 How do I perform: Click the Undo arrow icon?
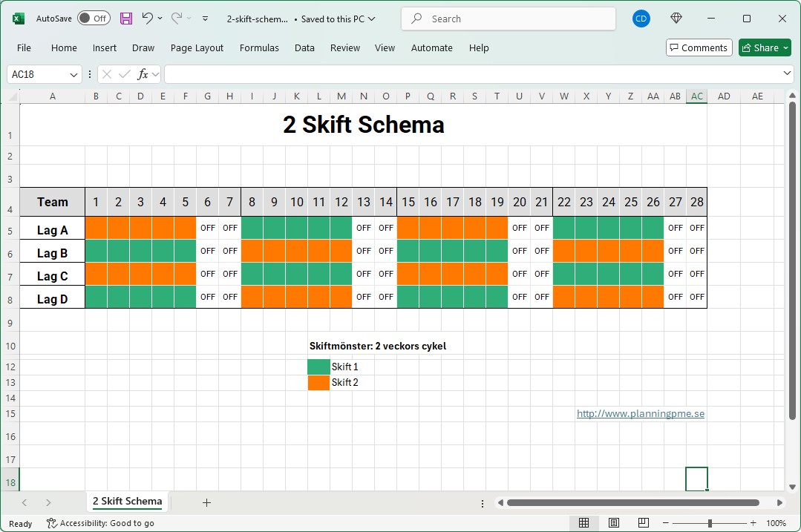[148, 19]
